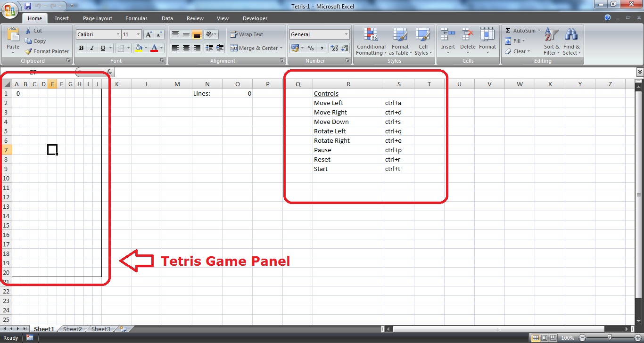644x343 pixels.
Task: Select cell O1 with lines count
Action: click(237, 93)
